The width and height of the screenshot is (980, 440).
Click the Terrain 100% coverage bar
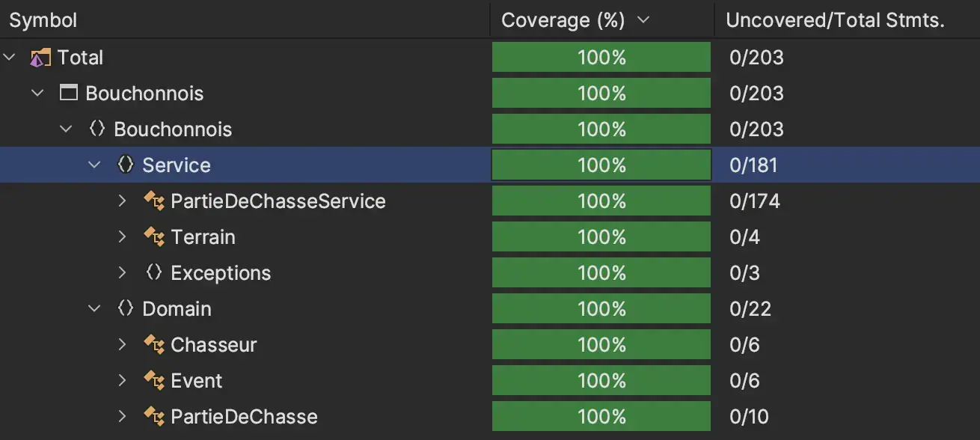pos(601,237)
